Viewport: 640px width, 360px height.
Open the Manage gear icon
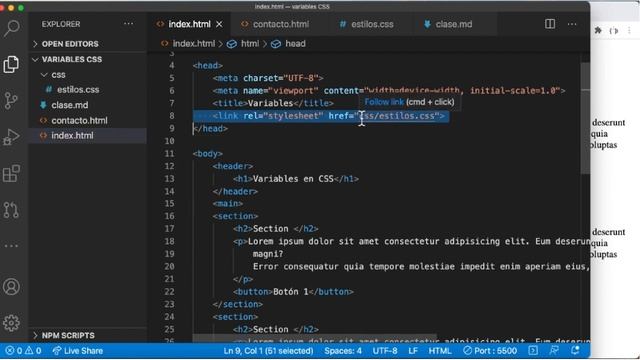point(11,323)
